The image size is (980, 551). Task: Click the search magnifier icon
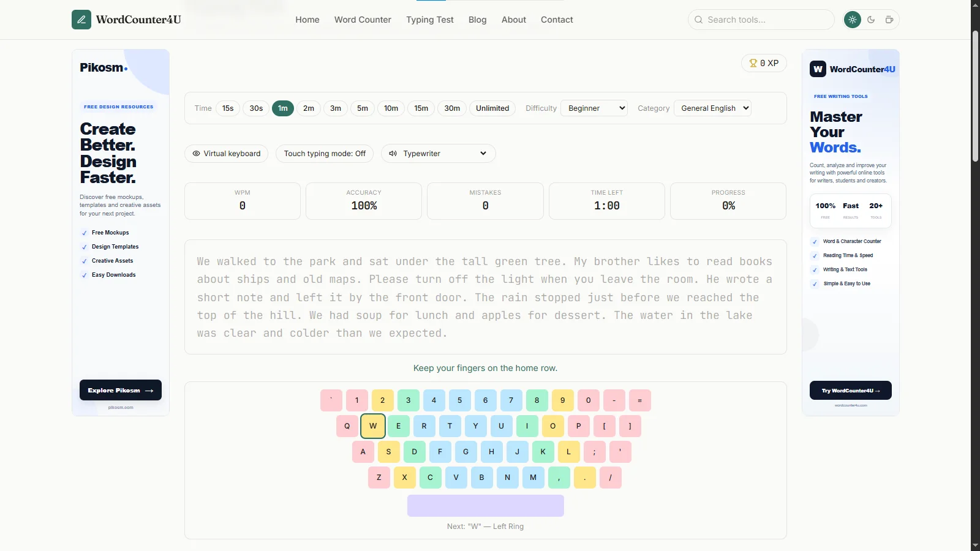pyautogui.click(x=698, y=20)
